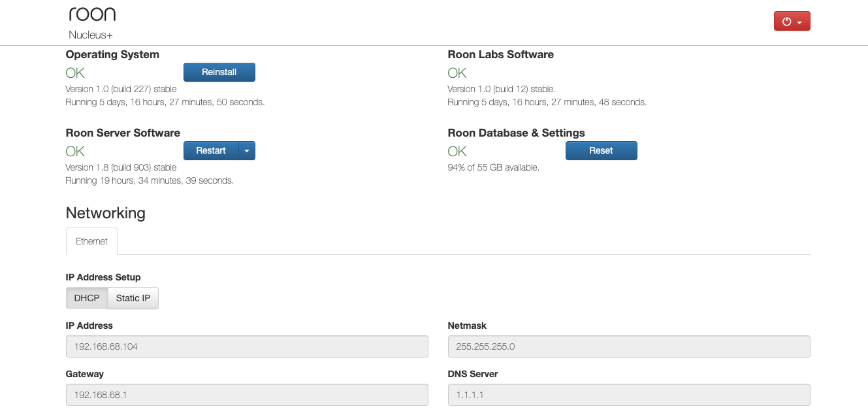The height and width of the screenshot is (419, 868).
Task: Click the Networking section heading
Action: [106, 213]
